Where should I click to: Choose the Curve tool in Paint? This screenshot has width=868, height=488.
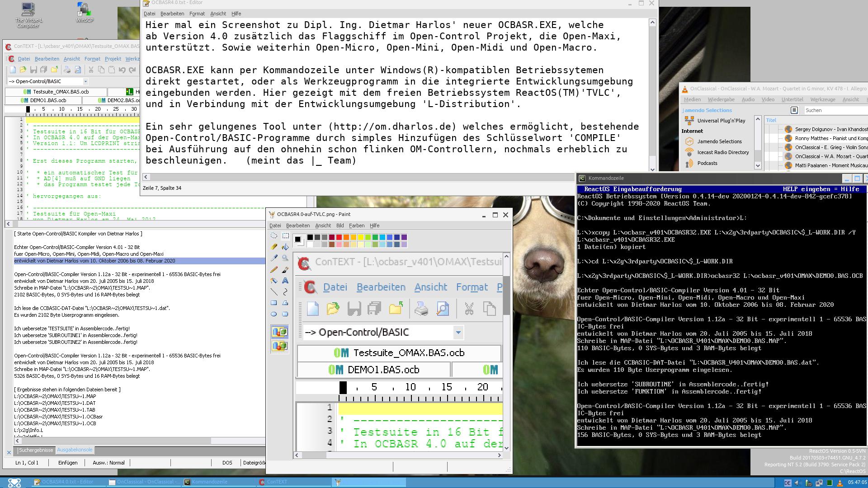285,292
